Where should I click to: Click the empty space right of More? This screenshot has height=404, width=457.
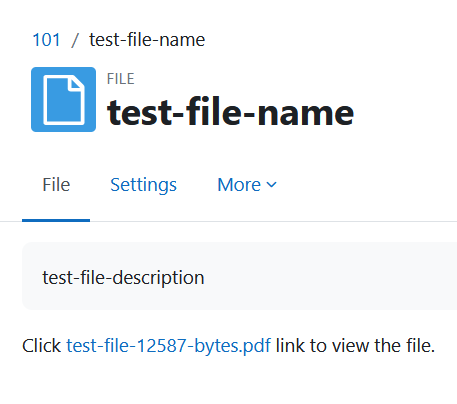pyautogui.click(x=367, y=185)
